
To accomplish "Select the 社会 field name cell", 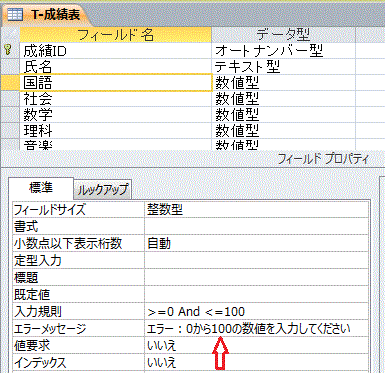I will pos(115,99).
